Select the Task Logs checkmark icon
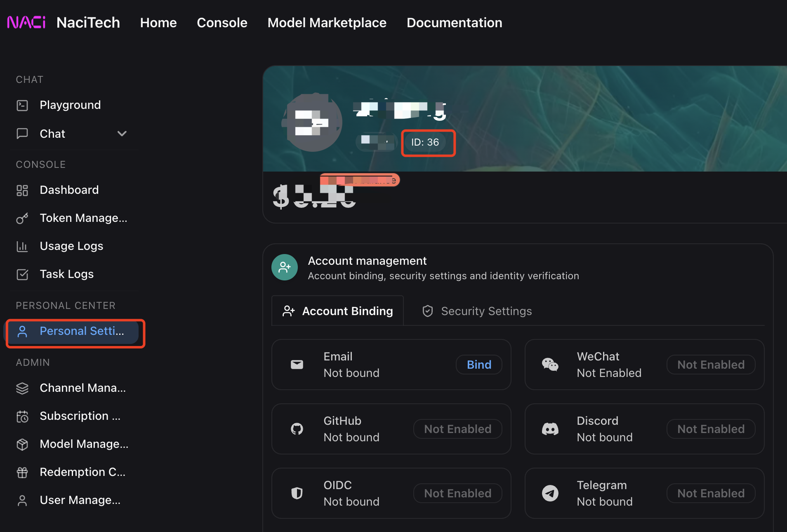This screenshot has width=787, height=532. [22, 274]
